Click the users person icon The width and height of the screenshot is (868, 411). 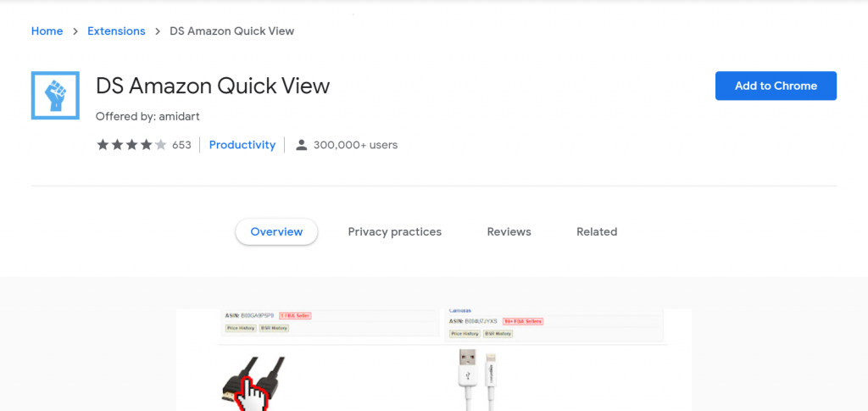point(301,145)
